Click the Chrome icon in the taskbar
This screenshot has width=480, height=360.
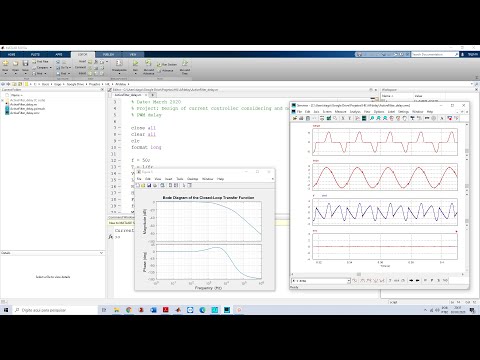(x=129, y=310)
